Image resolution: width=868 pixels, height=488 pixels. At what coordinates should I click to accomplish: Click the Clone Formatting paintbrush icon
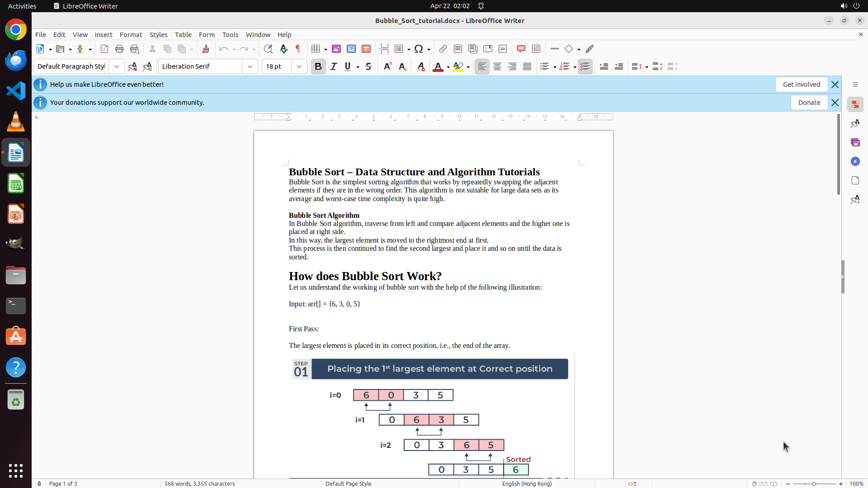(206, 49)
